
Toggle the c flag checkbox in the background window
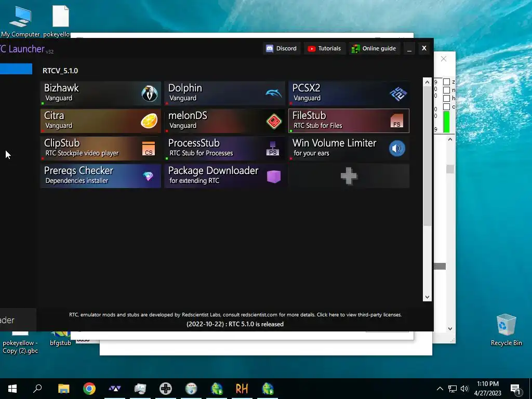446,107
